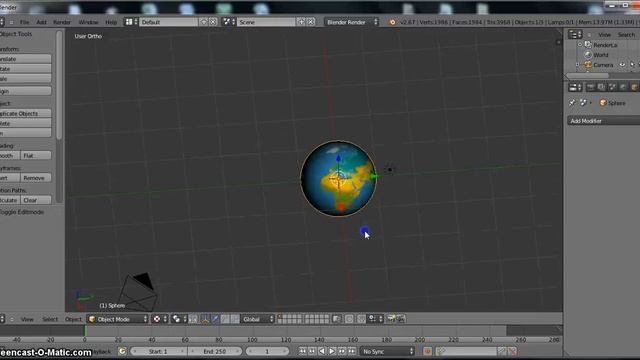Viewport: 640px width, 360px height.
Task: Toggle the timeline preview range clock icon
Action: [122, 351]
